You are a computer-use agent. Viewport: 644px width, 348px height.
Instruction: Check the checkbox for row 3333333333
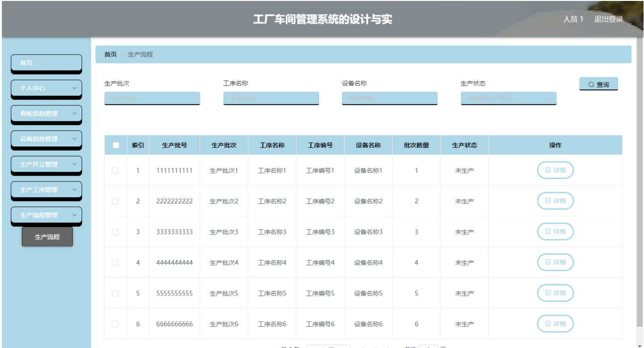point(115,232)
